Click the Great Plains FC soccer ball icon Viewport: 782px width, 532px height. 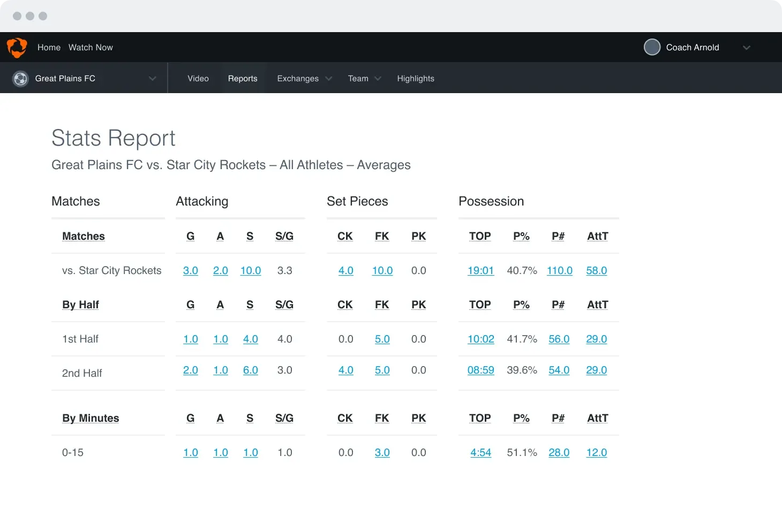coord(20,79)
